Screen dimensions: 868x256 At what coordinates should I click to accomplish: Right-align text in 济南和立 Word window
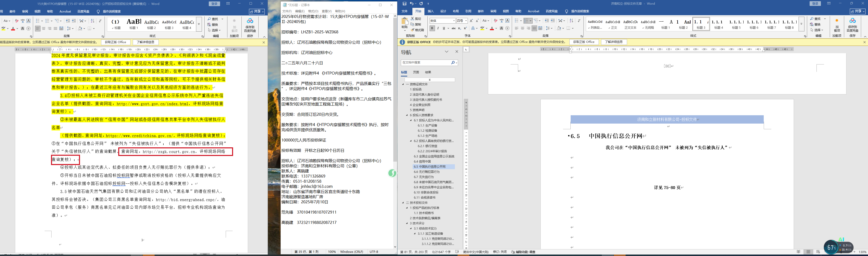pyautogui.click(x=528, y=28)
